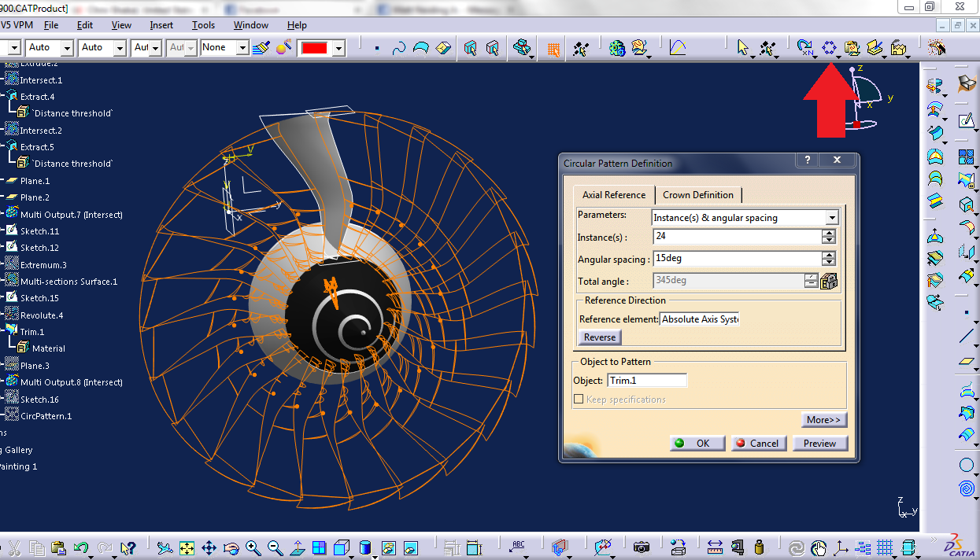Switch to the Crown Definition tab
The width and height of the screenshot is (980, 560).
tap(697, 195)
